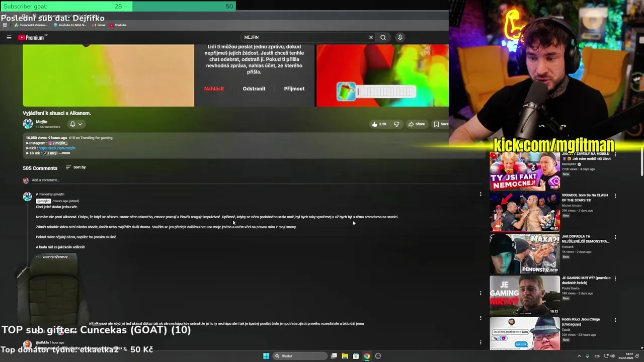Open taskbar volume control
Viewport: 644px width, 362px height.
612,356
